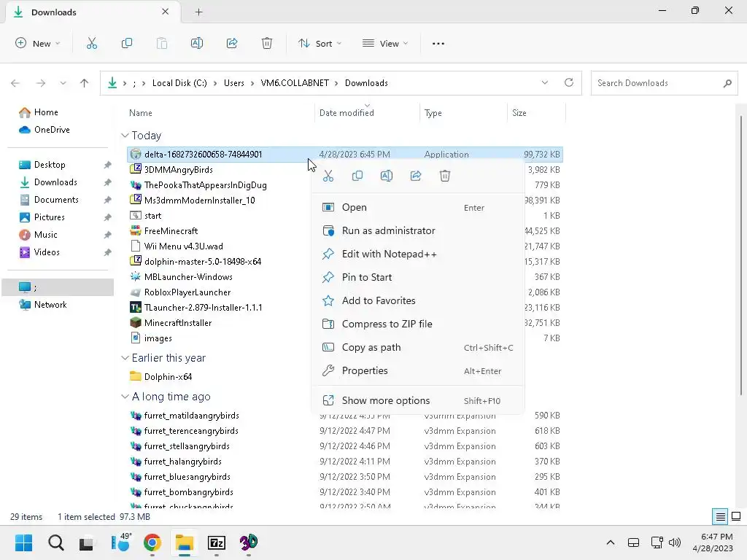Open a new File Explorer tab

[x=198, y=12]
